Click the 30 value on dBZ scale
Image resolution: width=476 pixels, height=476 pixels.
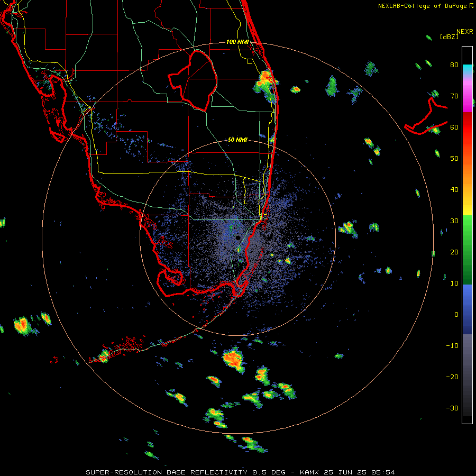coord(454,221)
